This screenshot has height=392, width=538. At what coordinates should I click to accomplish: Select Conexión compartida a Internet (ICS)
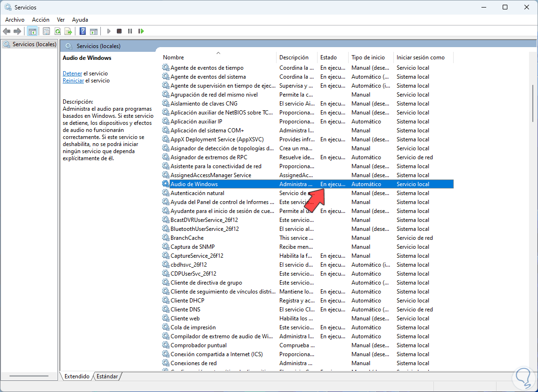[217, 354]
